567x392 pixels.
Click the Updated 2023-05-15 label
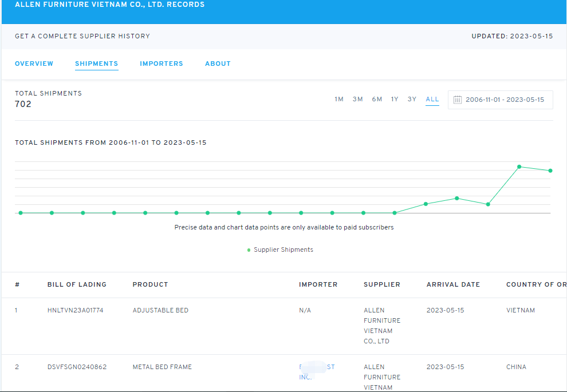pos(512,36)
